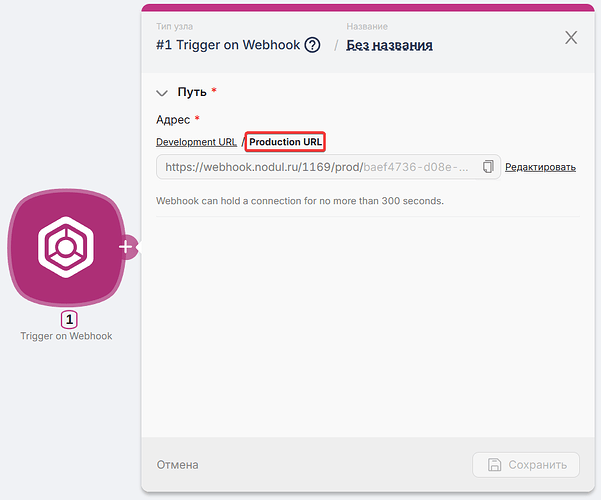Click the pink Webhook trigger node icon
601x500 pixels.
click(66, 247)
